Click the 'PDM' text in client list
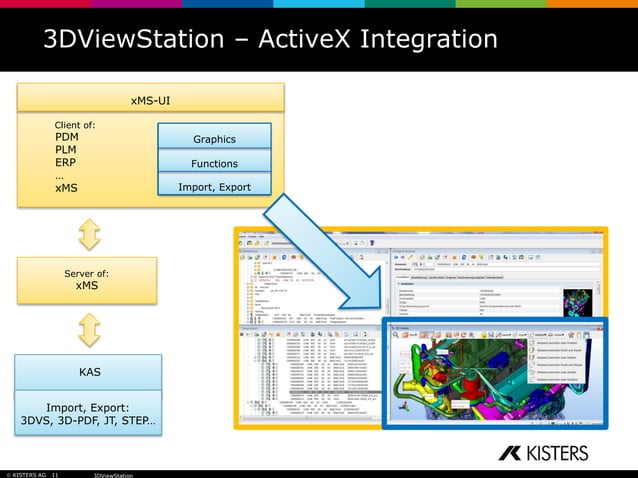This screenshot has width=638, height=478. [67, 137]
